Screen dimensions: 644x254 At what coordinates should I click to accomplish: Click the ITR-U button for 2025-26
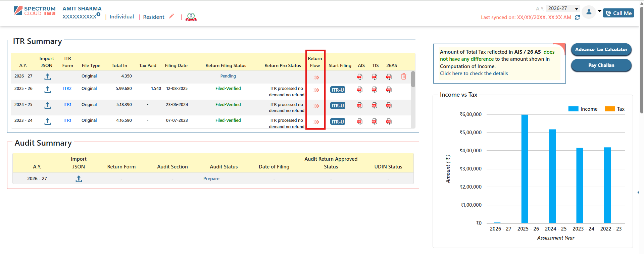338,90
